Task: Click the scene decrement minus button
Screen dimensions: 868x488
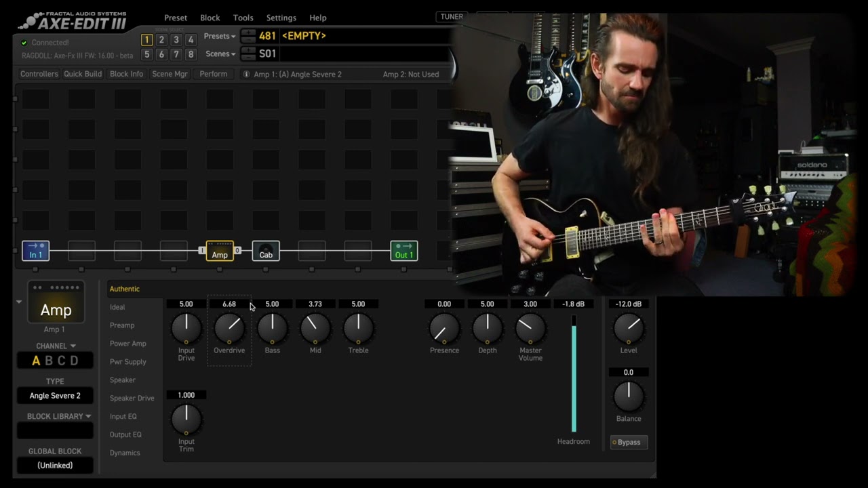Action: [248, 58]
